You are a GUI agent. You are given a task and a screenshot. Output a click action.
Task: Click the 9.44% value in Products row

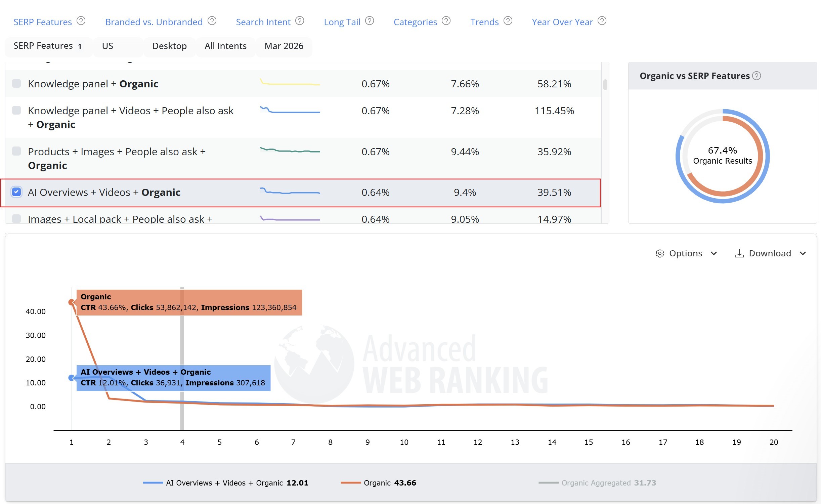coord(465,152)
